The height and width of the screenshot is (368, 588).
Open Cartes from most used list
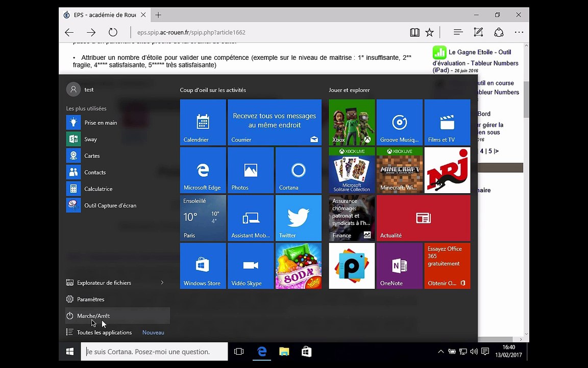117,155
